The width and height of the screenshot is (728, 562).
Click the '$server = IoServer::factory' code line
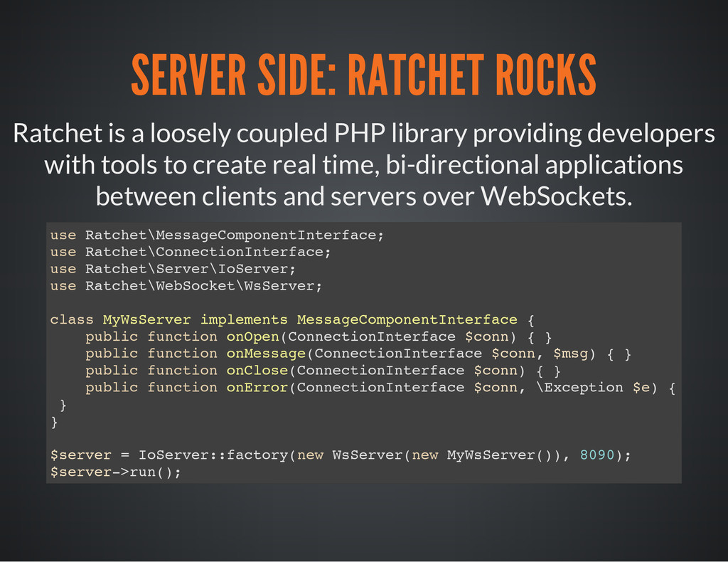[341, 455]
